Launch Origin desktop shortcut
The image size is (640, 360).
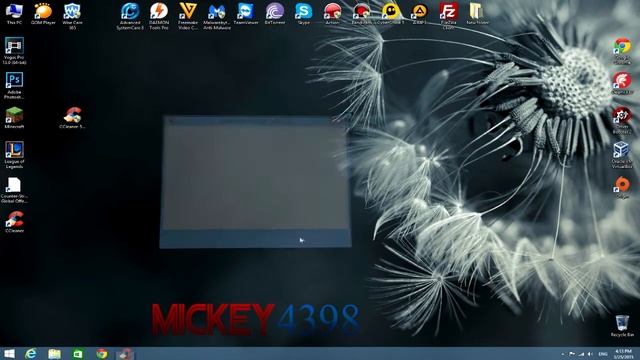pos(622,187)
